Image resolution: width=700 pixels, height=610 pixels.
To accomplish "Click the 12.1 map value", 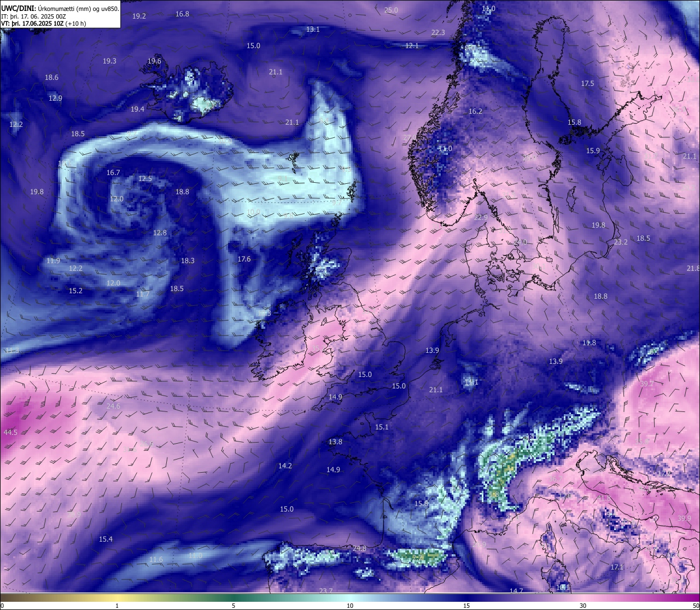I will click(412, 45).
